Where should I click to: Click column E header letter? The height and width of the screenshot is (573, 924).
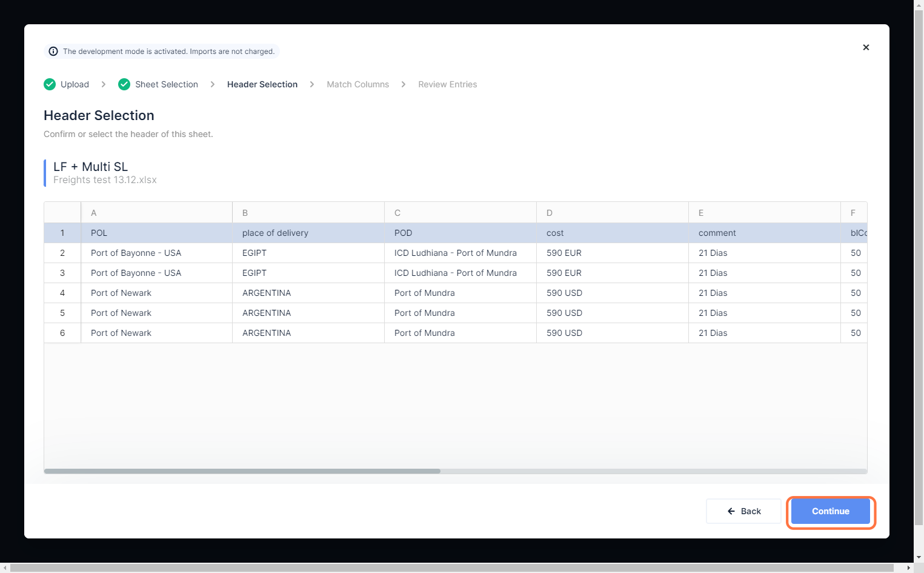(x=765, y=213)
